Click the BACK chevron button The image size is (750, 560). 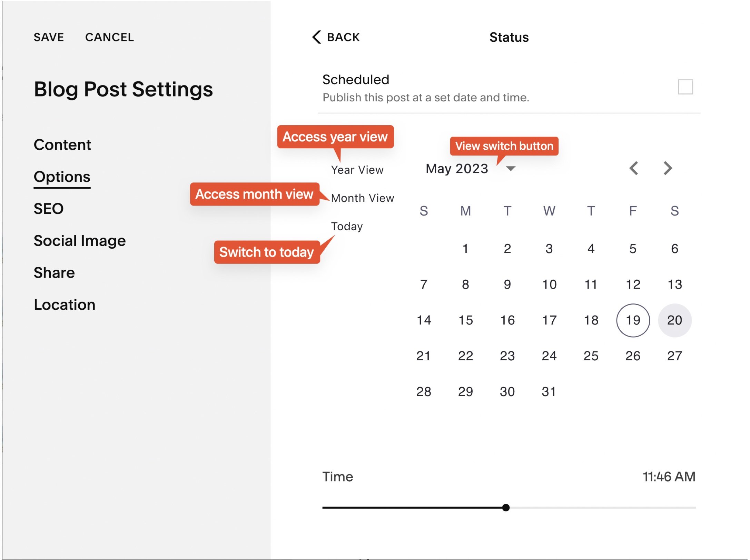(x=336, y=37)
